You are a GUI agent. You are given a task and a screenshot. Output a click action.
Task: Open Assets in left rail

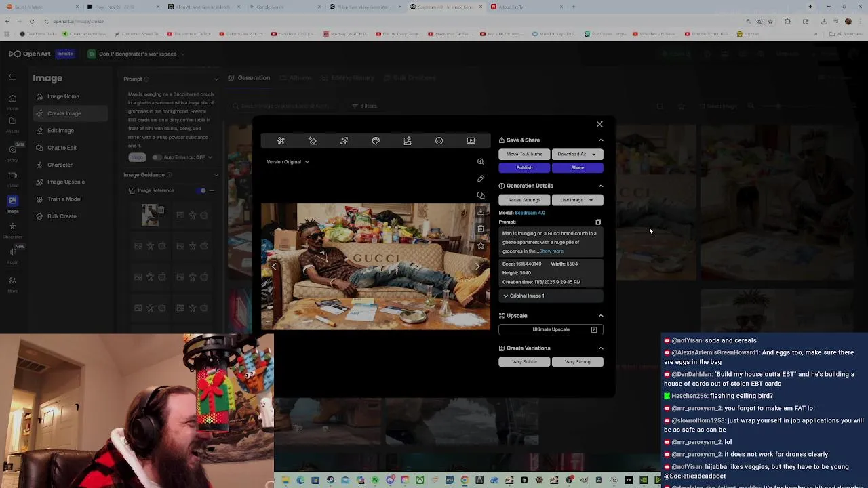click(12, 124)
